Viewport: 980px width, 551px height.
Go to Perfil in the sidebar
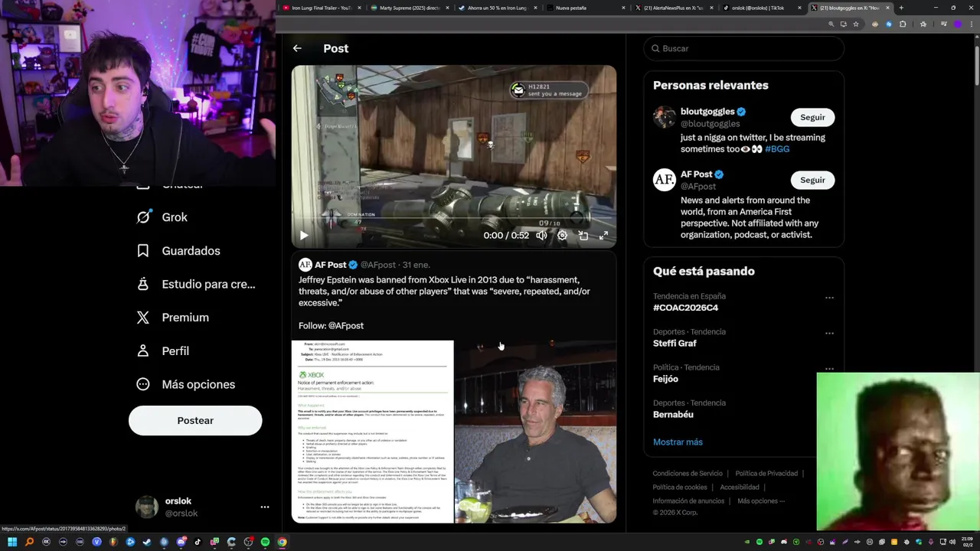162,351
